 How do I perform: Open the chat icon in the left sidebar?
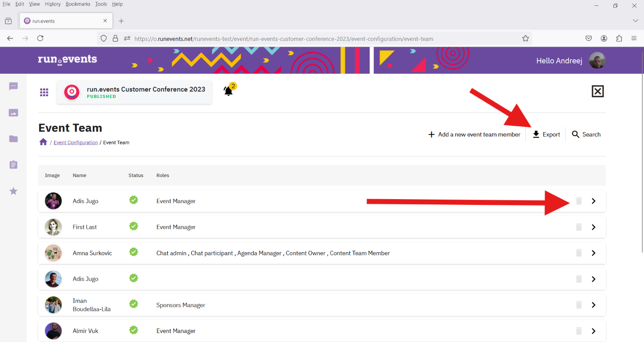click(13, 86)
